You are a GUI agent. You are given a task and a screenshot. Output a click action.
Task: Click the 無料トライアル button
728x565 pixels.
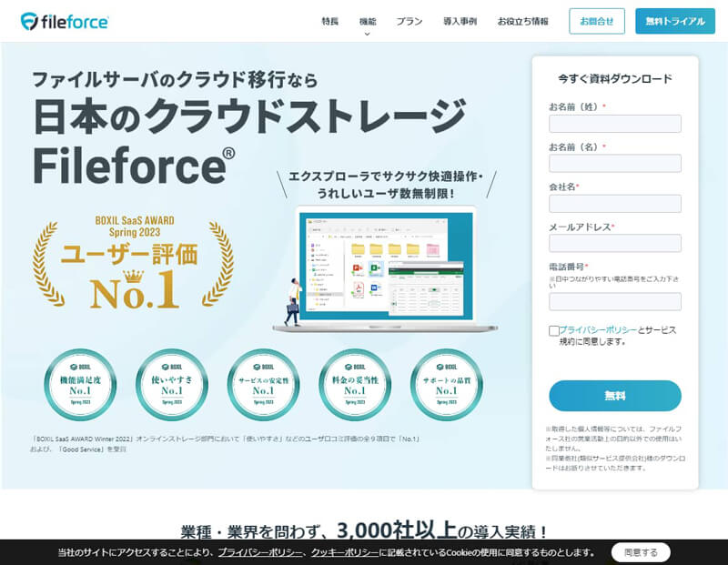[675, 19]
